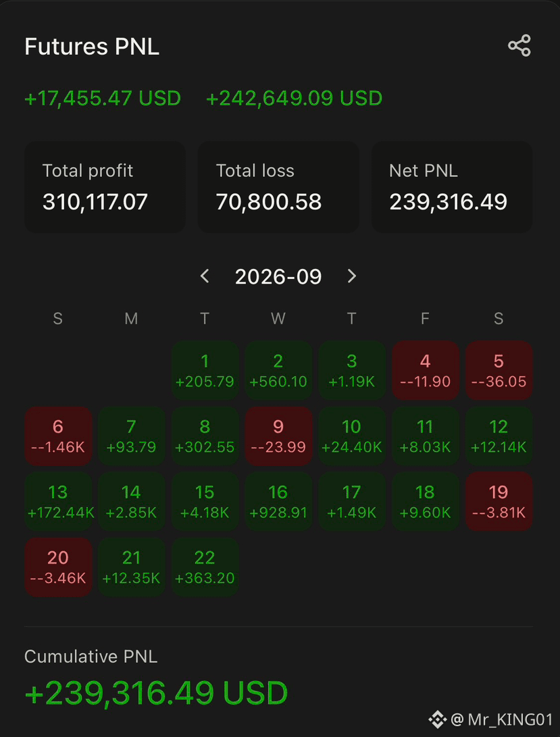Click the +17,455.47 USD figure
The height and width of the screenshot is (737, 560).
point(103,98)
